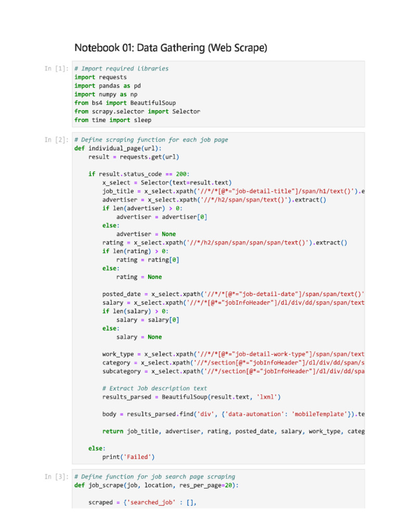Click the line 'advertiser = None'
Screen dimensions: 399x532
coord(146,234)
